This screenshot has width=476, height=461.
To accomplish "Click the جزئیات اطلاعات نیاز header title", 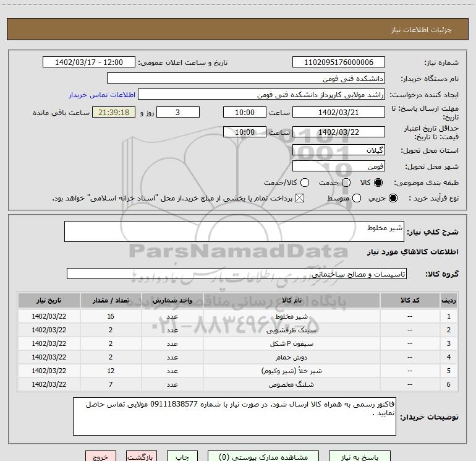I will 421,30.
